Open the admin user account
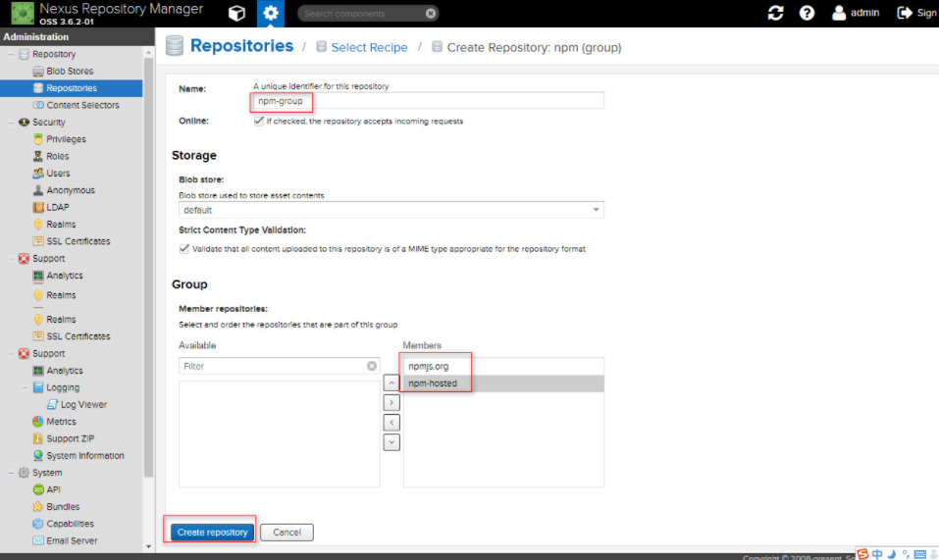Image resolution: width=939 pixels, height=560 pixels. tap(856, 13)
